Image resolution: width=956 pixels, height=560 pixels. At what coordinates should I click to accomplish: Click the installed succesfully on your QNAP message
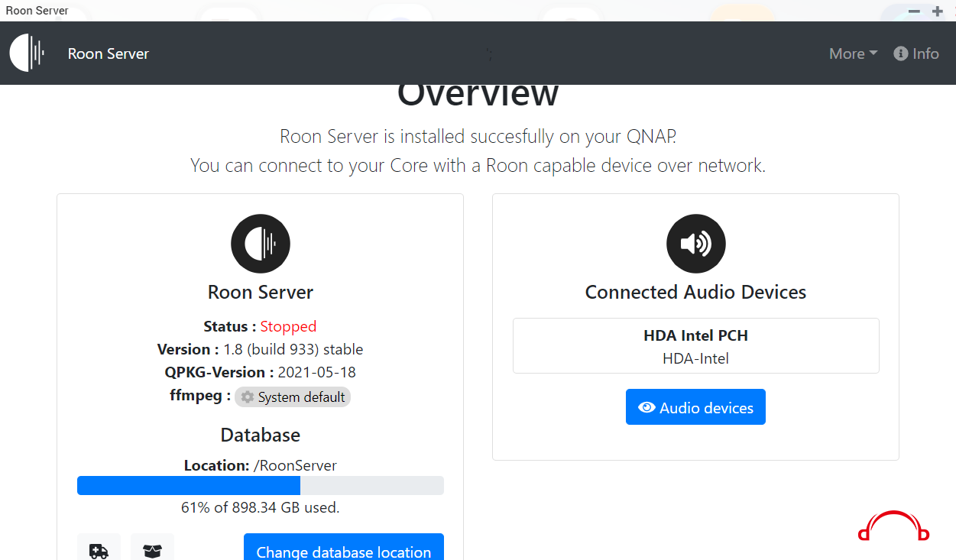pos(478,137)
